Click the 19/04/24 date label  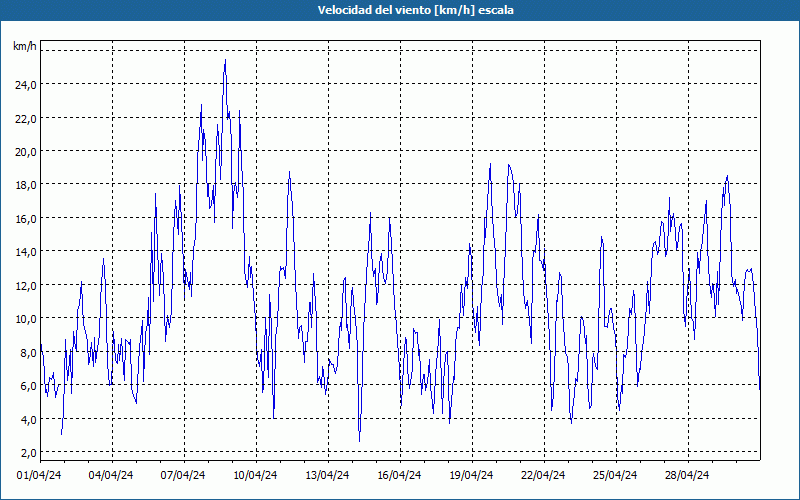point(471,475)
